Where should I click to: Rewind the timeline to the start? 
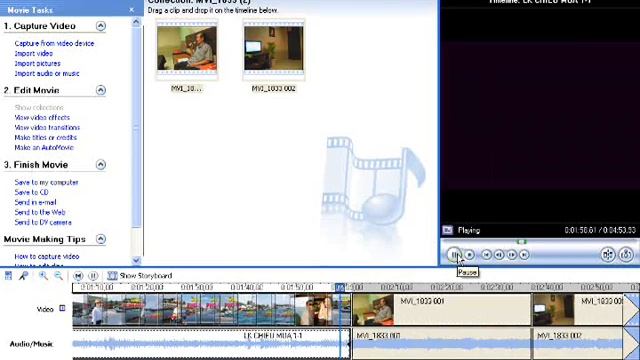click(x=78, y=276)
